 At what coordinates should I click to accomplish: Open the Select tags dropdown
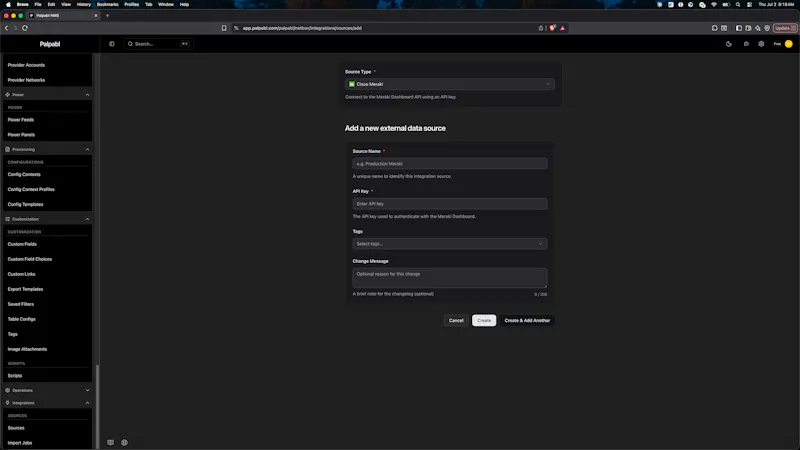point(449,244)
